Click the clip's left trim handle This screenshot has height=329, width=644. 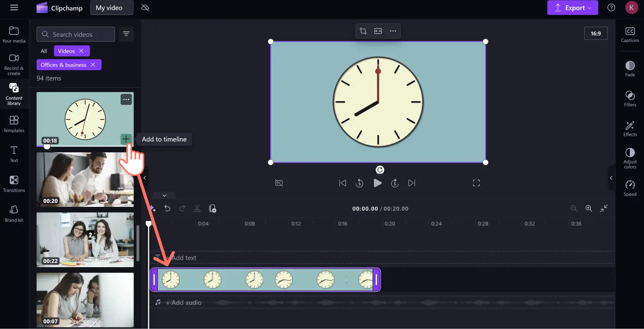click(154, 280)
